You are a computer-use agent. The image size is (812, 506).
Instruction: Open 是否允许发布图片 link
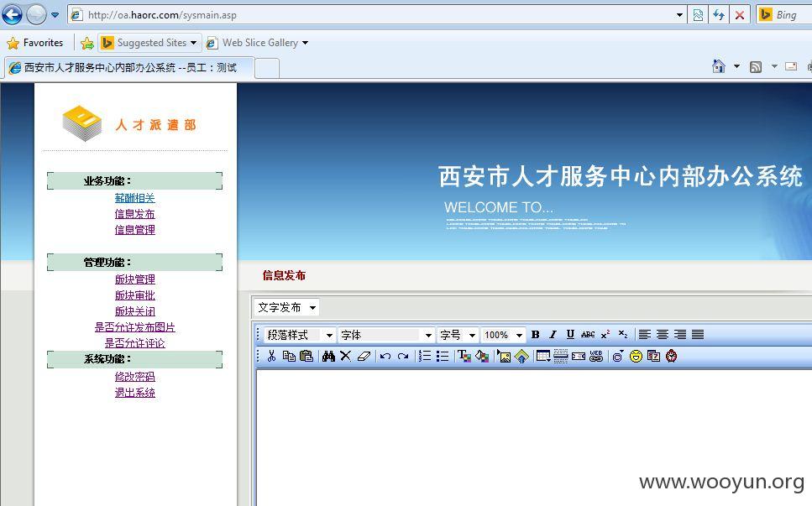coord(134,327)
